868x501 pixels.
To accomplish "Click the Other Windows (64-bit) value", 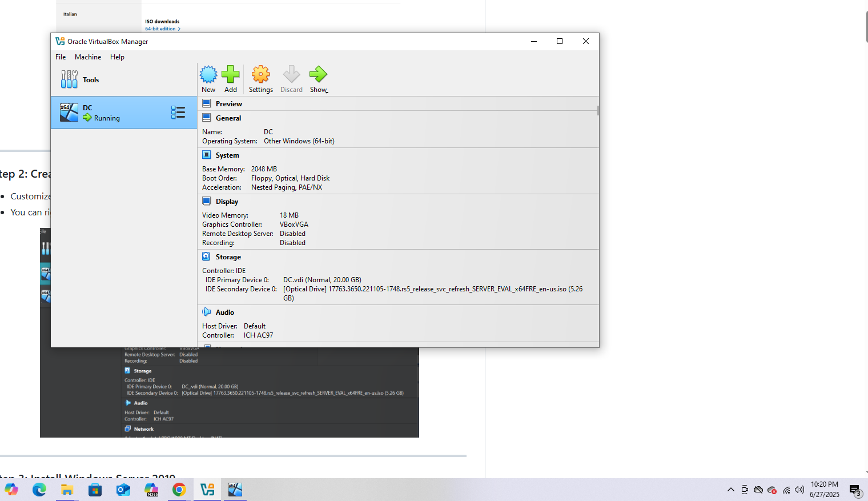I will coord(299,141).
